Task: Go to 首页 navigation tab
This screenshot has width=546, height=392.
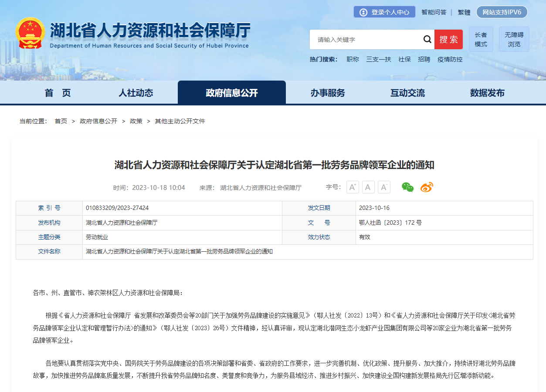Action: click(x=58, y=93)
